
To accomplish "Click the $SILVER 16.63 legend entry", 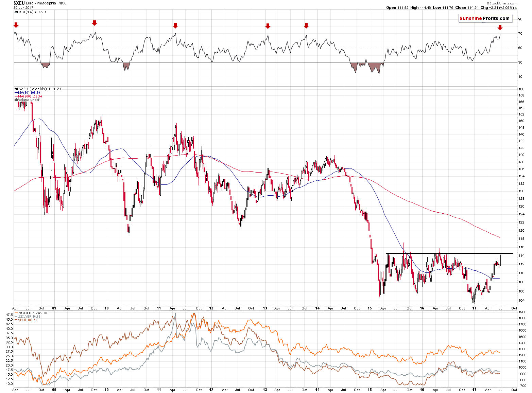I will 29,317.
